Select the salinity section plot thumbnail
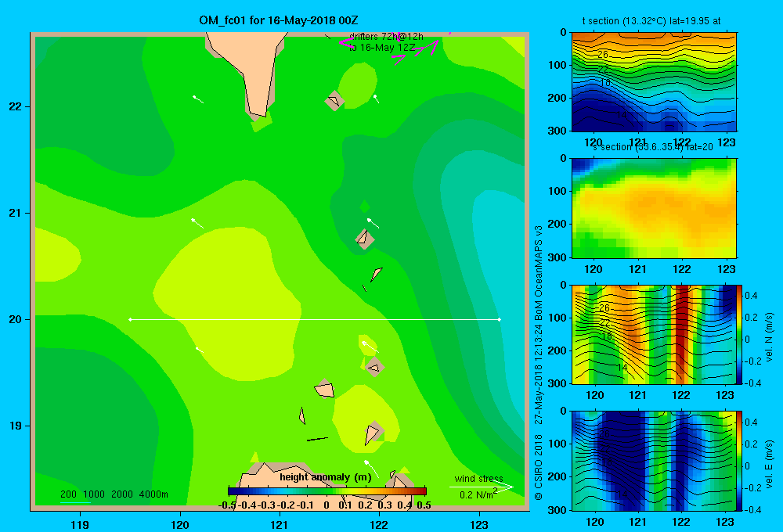 tap(654, 208)
